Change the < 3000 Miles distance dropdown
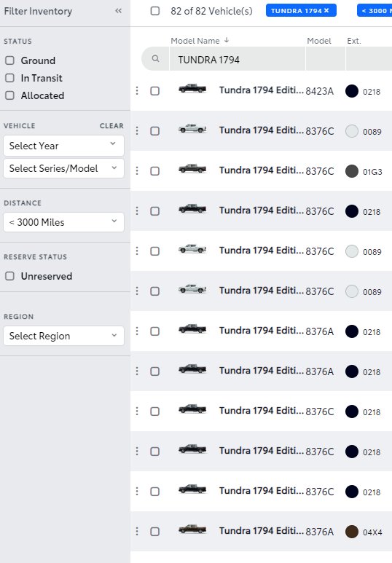 (x=63, y=222)
